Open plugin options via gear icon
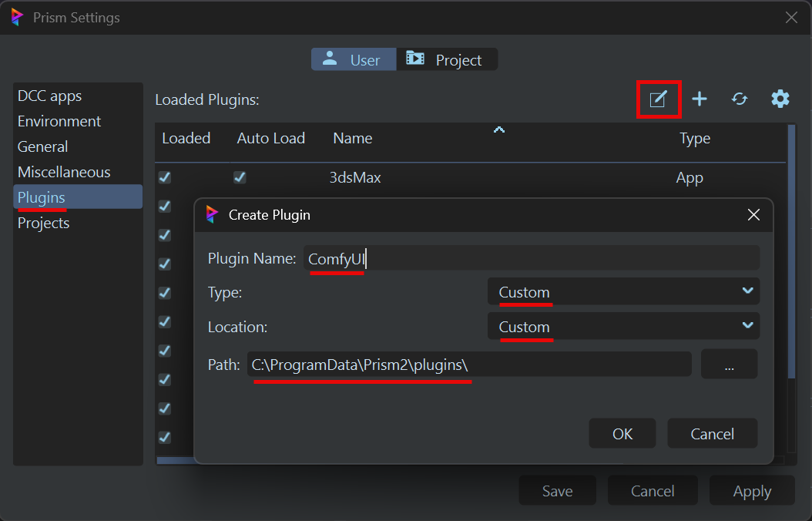 (x=780, y=99)
